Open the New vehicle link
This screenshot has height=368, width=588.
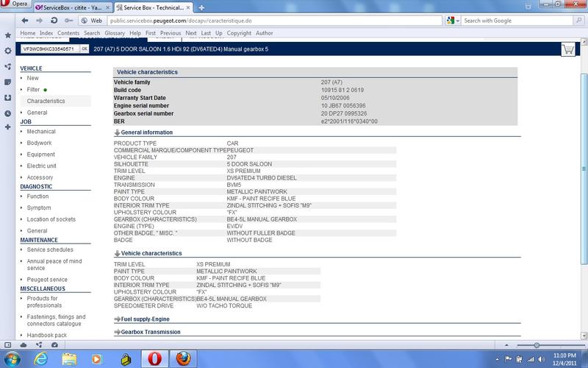tap(32, 78)
